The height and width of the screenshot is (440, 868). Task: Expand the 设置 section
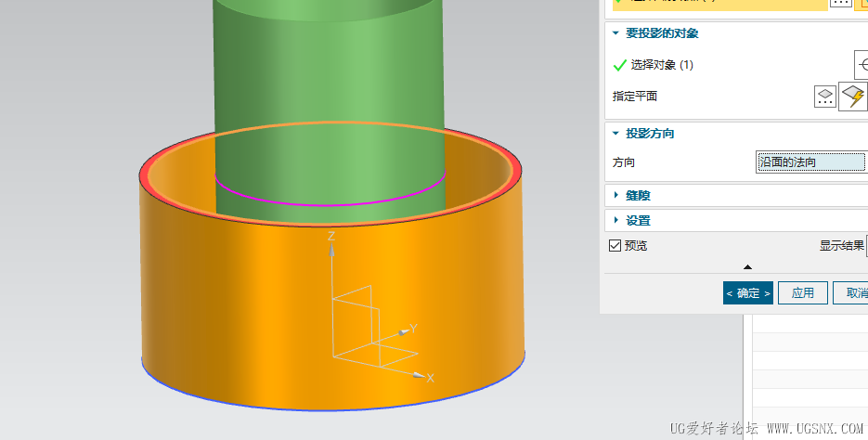click(615, 220)
